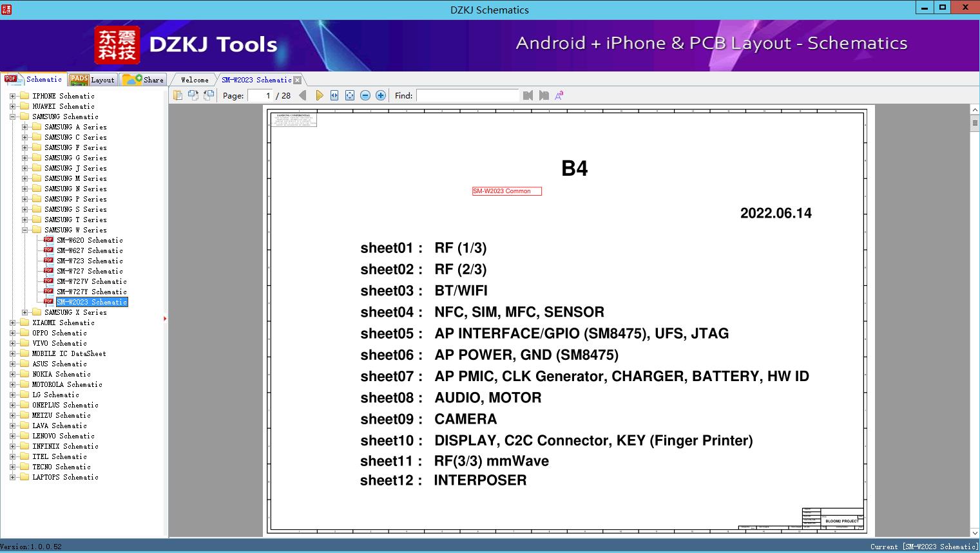Select OPPO Schematic folder

pyautogui.click(x=59, y=333)
